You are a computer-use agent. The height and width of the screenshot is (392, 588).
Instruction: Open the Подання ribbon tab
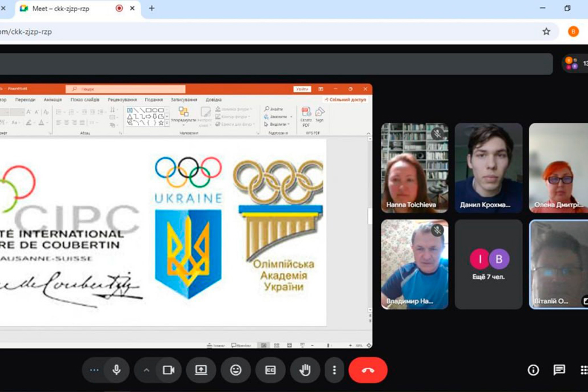(154, 100)
